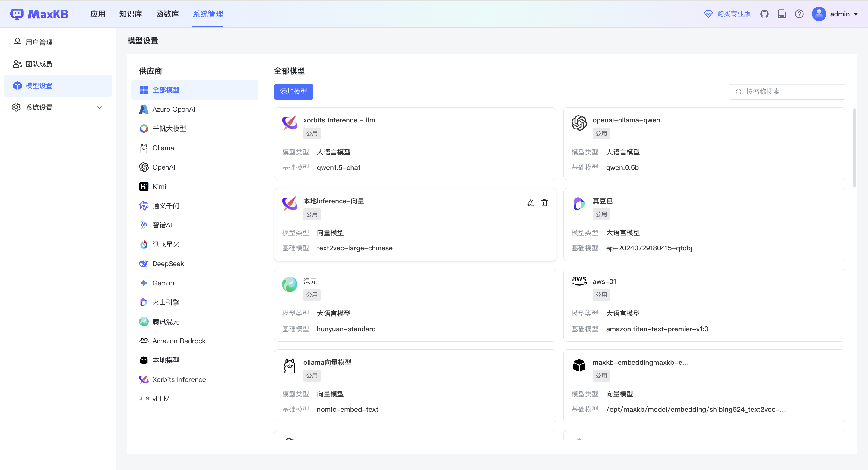
Task: Expand the 系统设置 sidebar menu chevron
Action: 100,107
